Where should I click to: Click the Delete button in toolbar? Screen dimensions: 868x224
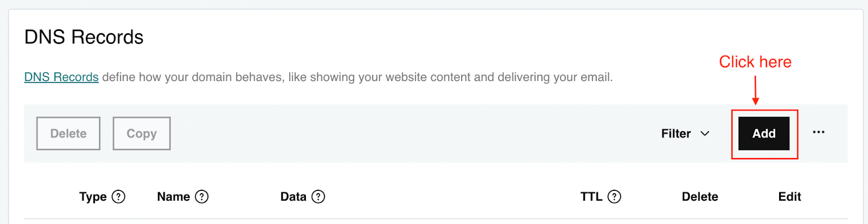point(68,133)
